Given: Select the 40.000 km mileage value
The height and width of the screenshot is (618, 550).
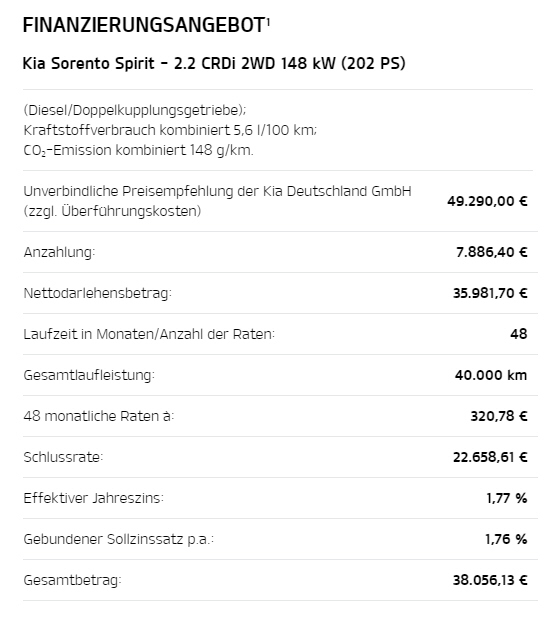Looking at the screenshot, I should click(491, 375).
